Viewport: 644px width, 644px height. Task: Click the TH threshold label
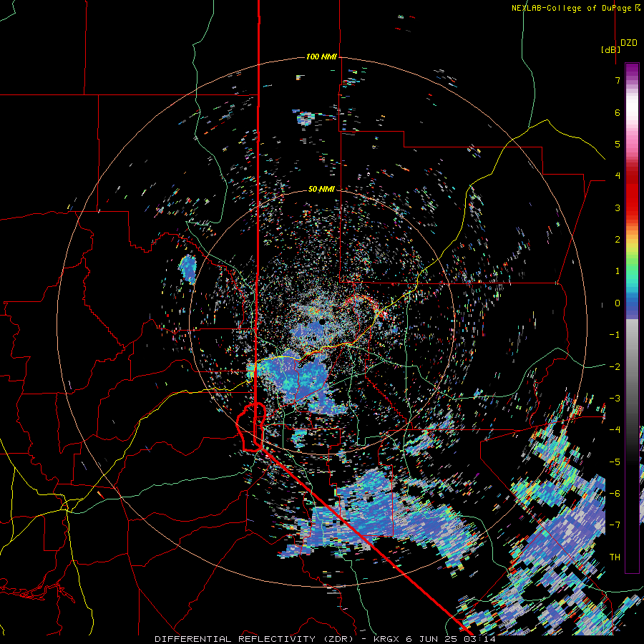point(615,557)
